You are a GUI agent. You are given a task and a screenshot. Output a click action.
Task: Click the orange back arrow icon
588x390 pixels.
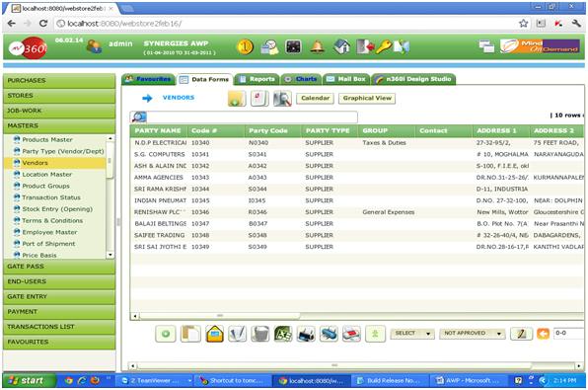coord(543,334)
